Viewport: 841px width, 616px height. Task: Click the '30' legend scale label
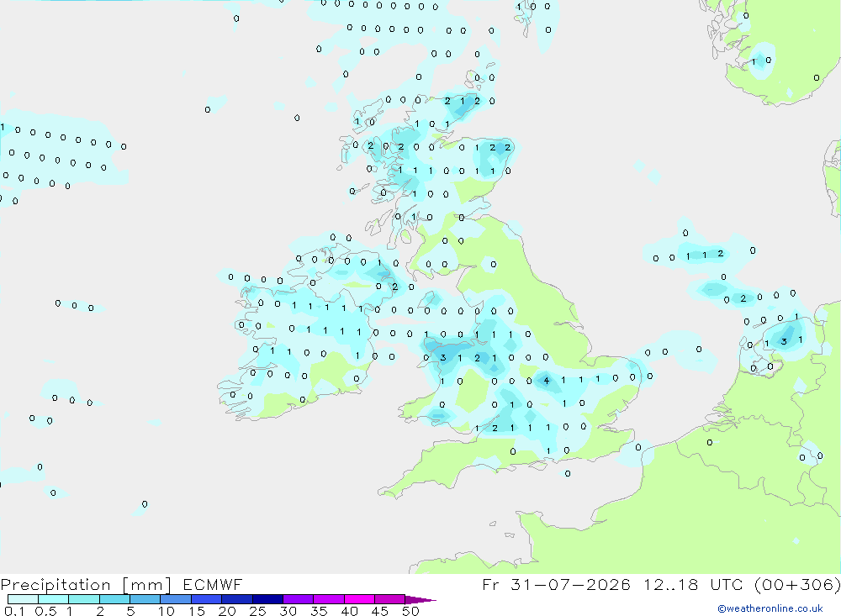(x=288, y=611)
